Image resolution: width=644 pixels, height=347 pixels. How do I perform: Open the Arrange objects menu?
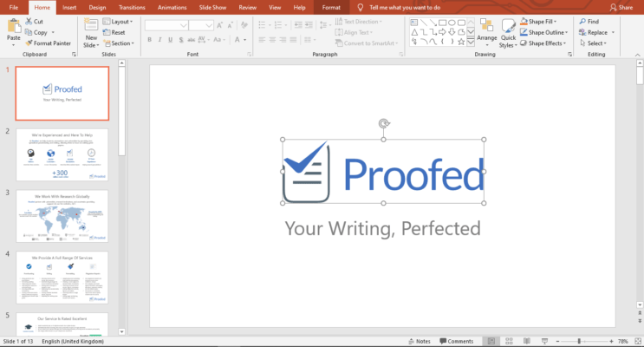point(487,33)
